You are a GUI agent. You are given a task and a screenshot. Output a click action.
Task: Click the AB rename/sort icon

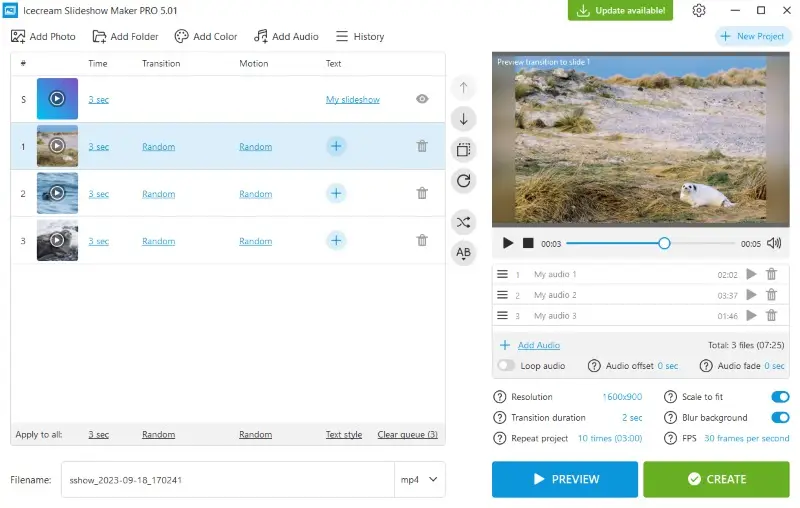pyautogui.click(x=463, y=253)
